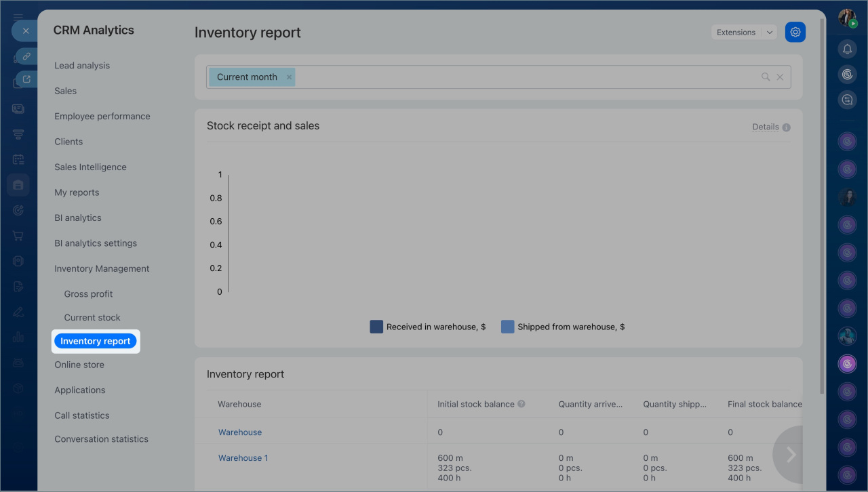The width and height of the screenshot is (868, 492).
Task: Open the Warehouse 1 link
Action: tap(243, 458)
